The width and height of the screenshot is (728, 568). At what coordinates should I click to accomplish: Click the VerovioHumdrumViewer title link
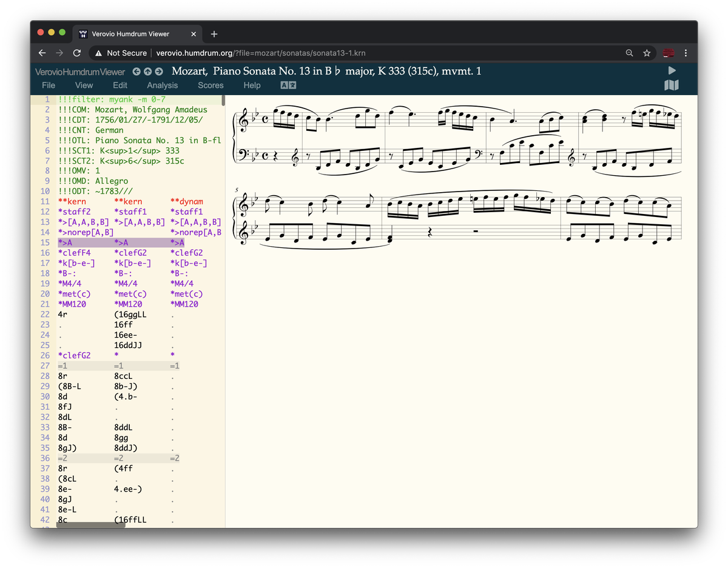(x=80, y=72)
